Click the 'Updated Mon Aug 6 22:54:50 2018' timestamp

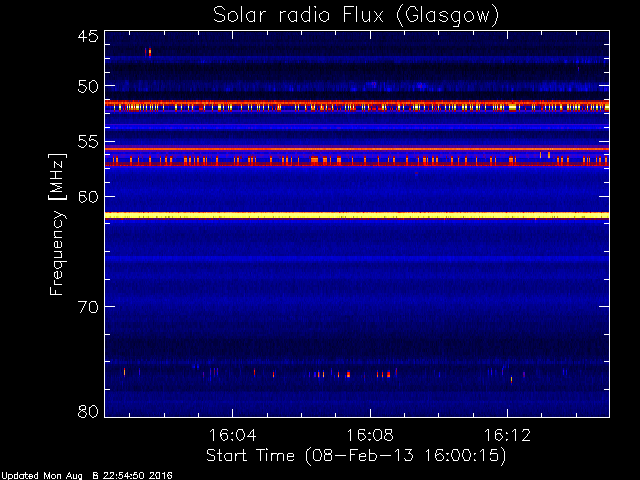click(87, 476)
